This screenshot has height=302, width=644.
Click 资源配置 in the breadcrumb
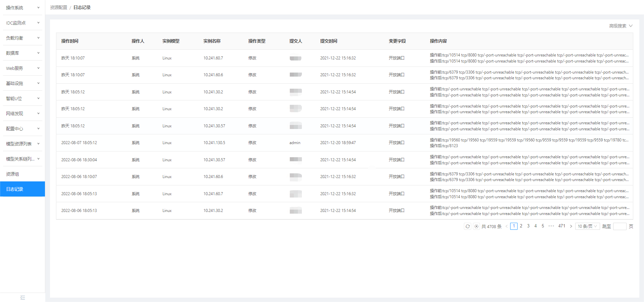pyautogui.click(x=59, y=7)
